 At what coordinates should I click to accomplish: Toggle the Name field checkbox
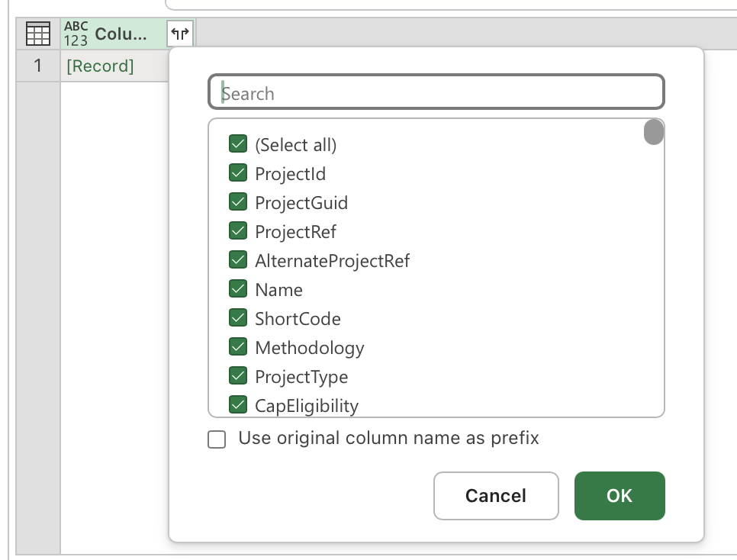238,288
